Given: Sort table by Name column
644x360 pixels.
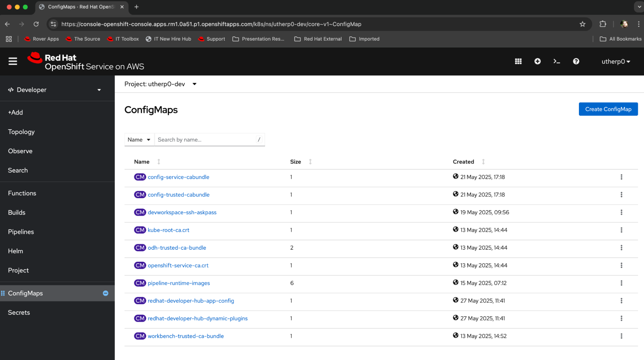Looking at the screenshot, I should pyautogui.click(x=142, y=162).
